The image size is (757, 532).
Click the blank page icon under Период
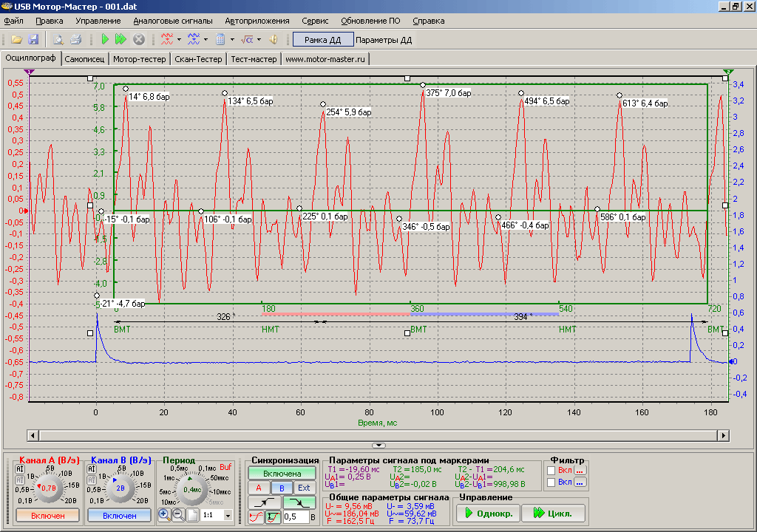pyautogui.click(x=192, y=514)
